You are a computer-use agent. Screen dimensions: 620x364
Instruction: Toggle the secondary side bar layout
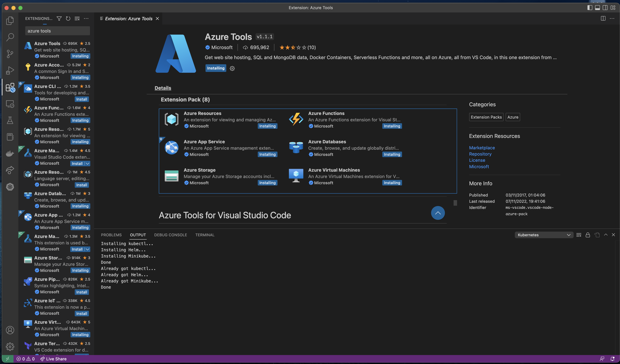(605, 8)
